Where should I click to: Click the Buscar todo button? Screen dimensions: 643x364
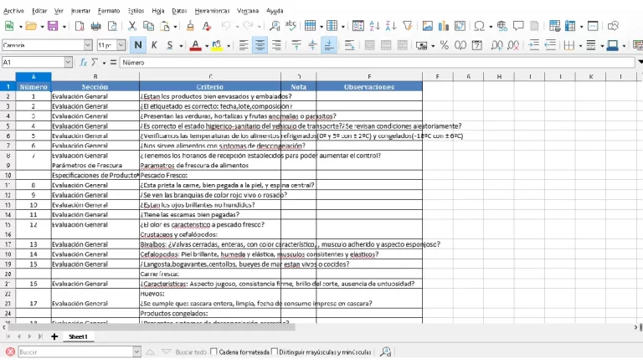pos(191,351)
